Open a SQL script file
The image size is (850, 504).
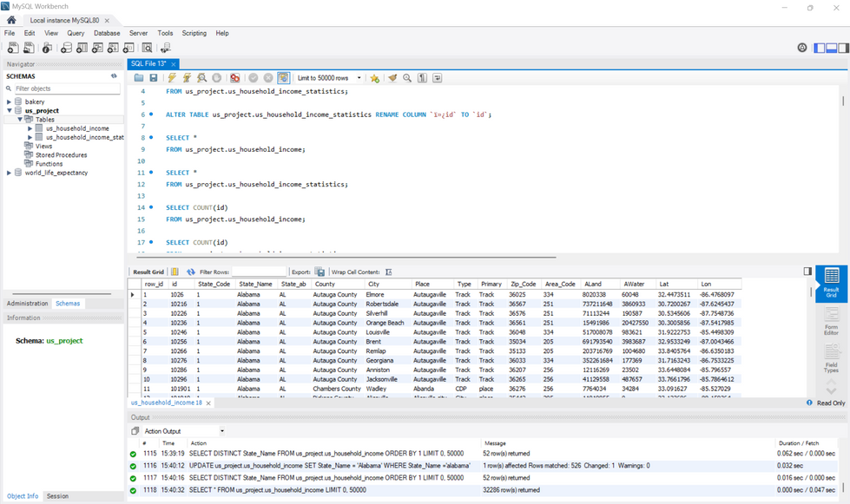[x=140, y=78]
